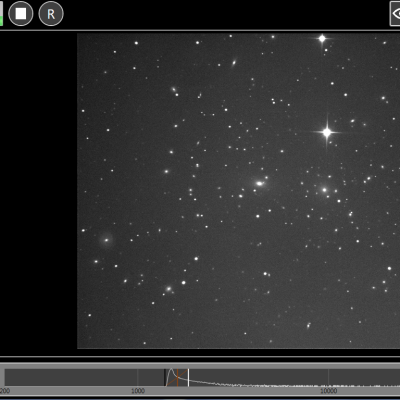Screen dimensions: 400x400
Task: Click the stop capture button
Action: tap(21, 14)
